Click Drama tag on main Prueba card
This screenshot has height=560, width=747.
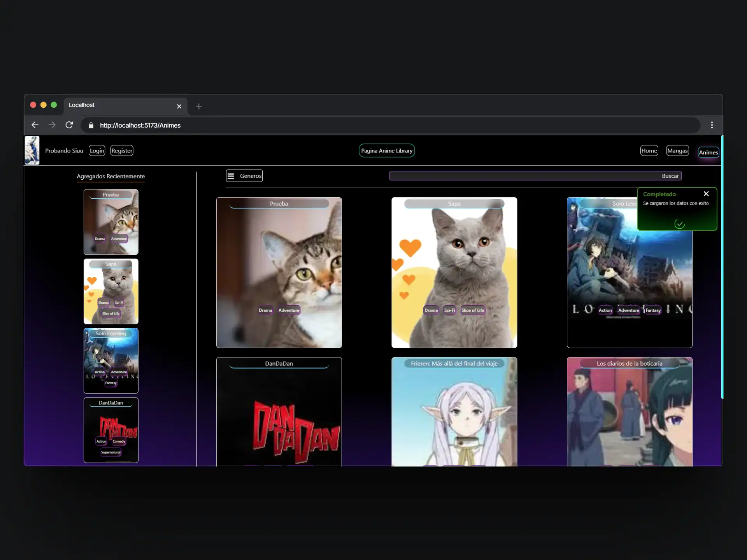[265, 310]
